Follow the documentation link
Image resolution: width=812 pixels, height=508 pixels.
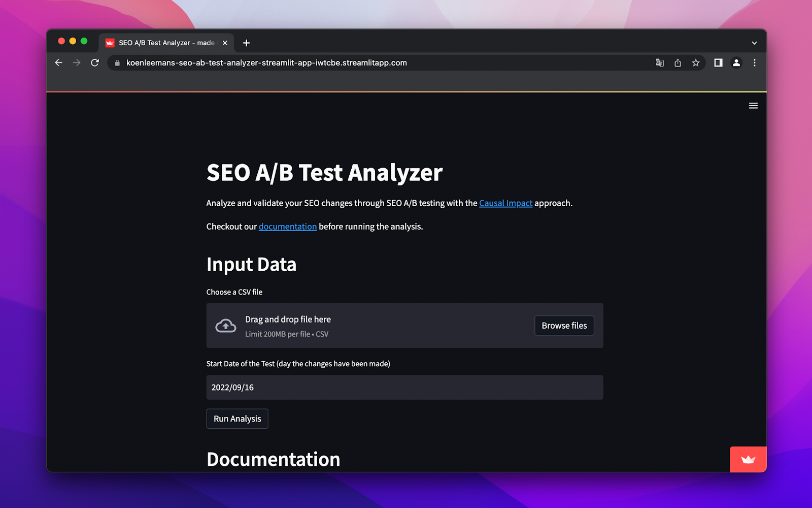(287, 227)
